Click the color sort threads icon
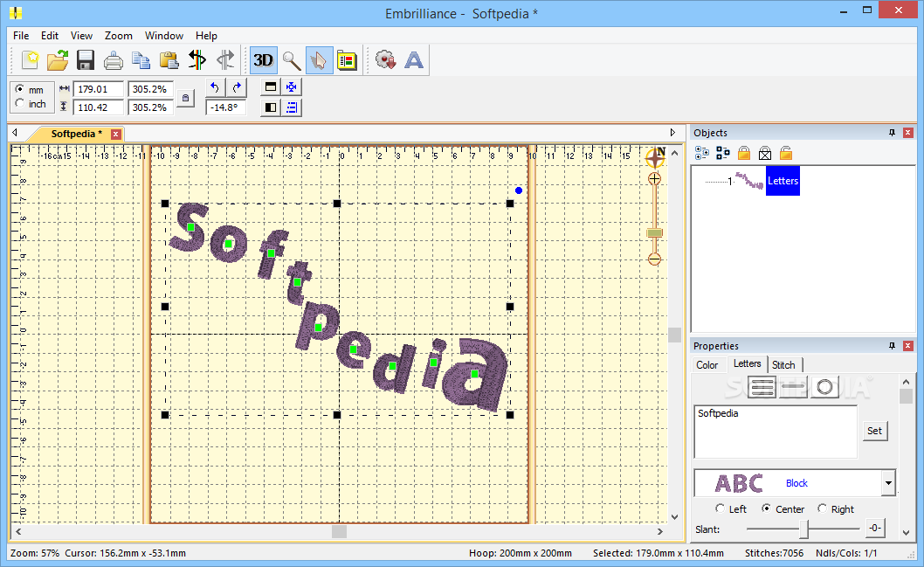Screen dimensions: 924x567 [x=197, y=60]
